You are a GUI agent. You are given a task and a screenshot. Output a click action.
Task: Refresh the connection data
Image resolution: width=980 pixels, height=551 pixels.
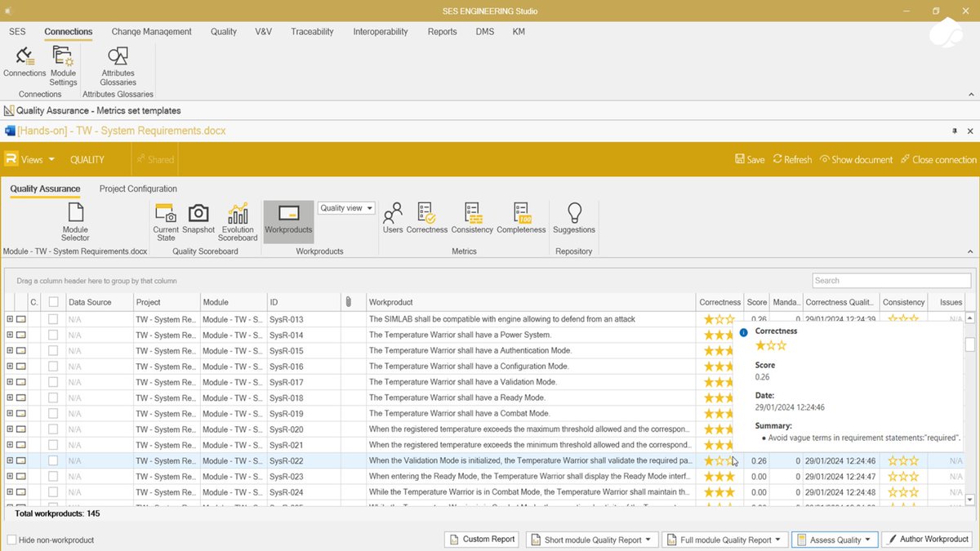pos(792,159)
